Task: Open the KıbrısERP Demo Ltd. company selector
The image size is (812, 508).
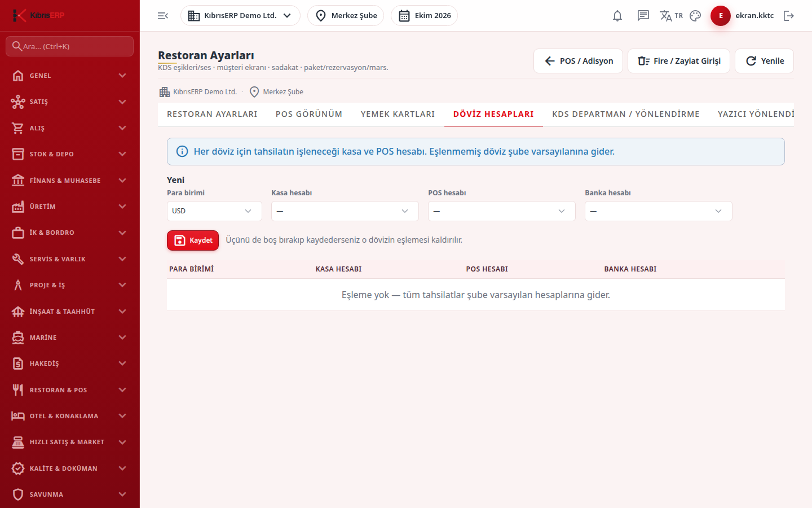Action: (x=240, y=16)
